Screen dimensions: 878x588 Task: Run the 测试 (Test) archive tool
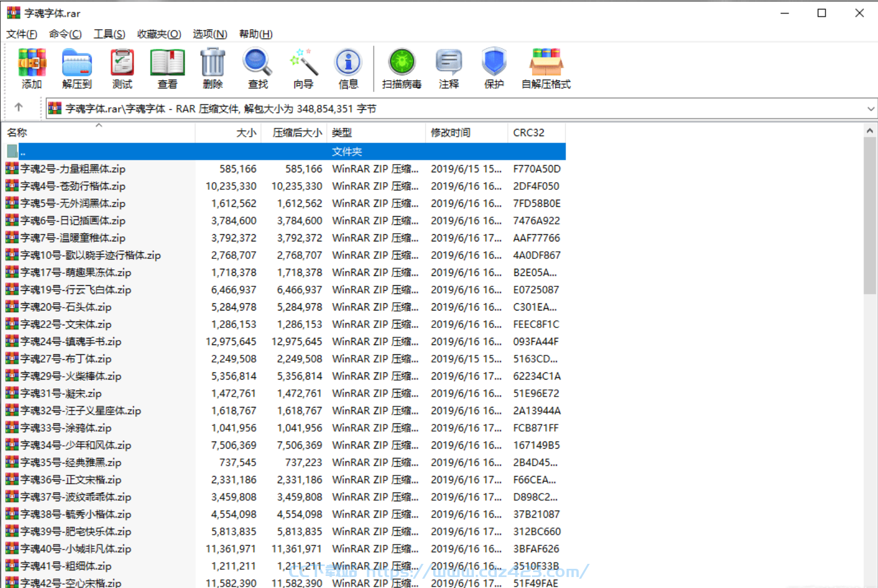point(122,68)
